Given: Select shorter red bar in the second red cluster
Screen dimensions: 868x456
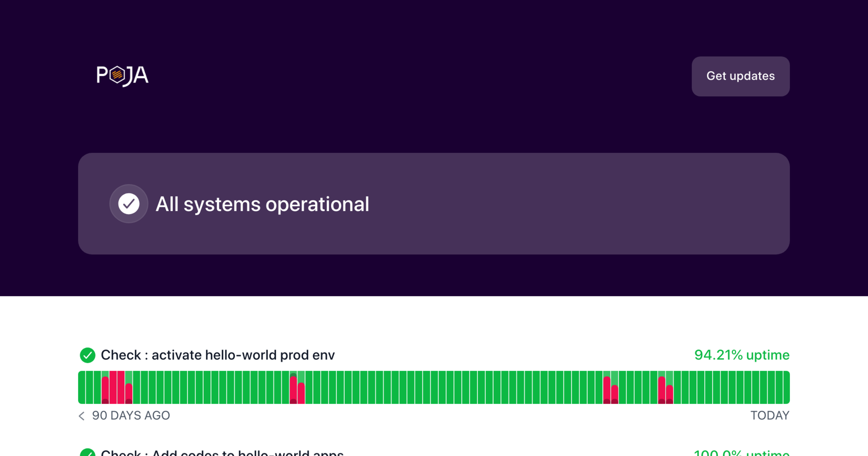Looking at the screenshot, I should (301, 394).
